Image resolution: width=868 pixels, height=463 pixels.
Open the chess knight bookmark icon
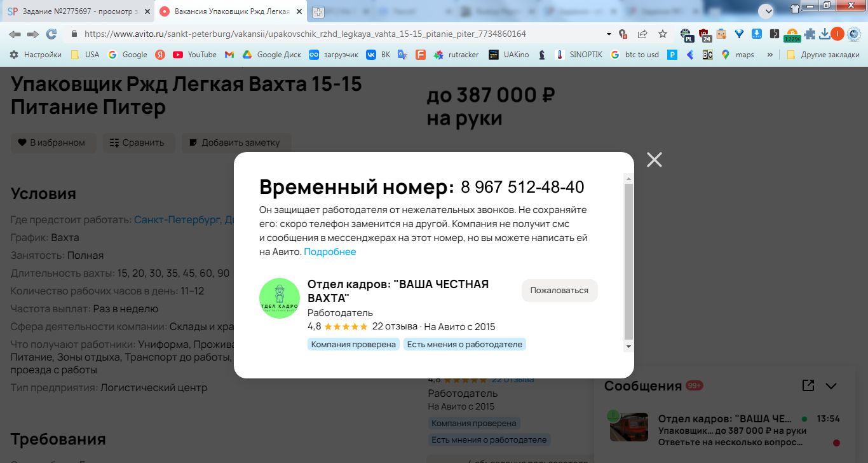[x=542, y=55]
